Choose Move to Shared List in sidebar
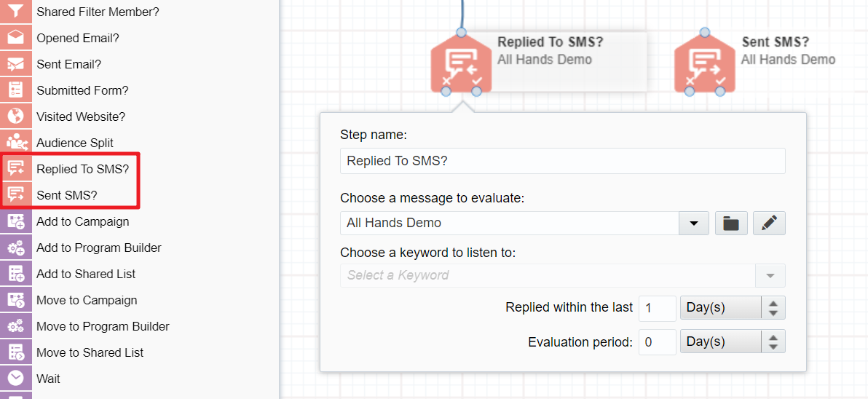 coord(90,352)
